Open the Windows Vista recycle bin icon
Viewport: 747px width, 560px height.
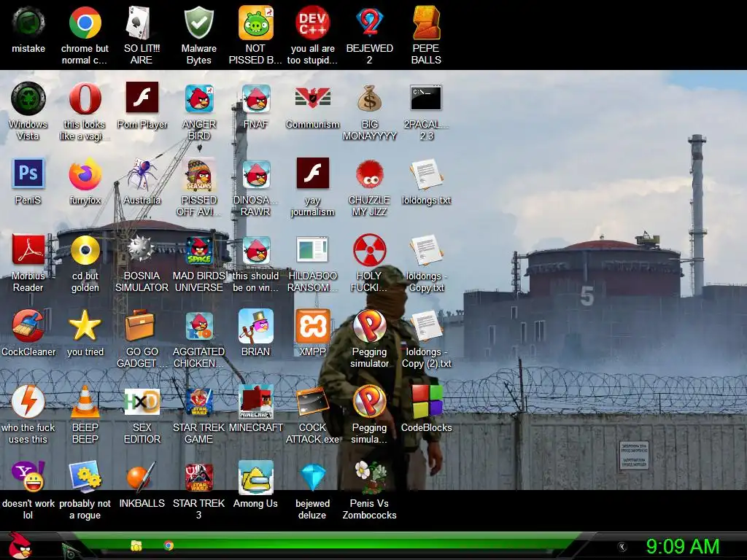coord(28,98)
